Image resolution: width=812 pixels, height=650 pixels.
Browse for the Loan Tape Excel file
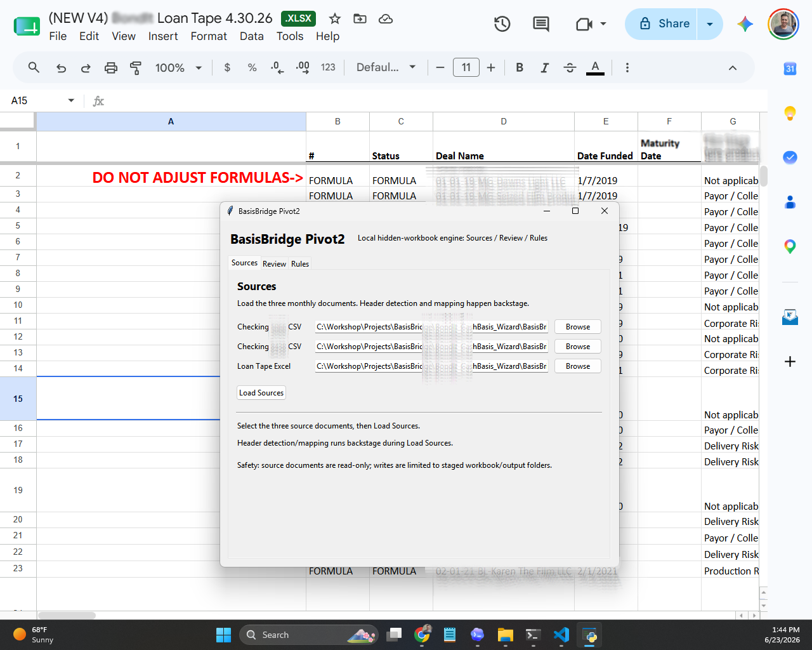point(578,366)
